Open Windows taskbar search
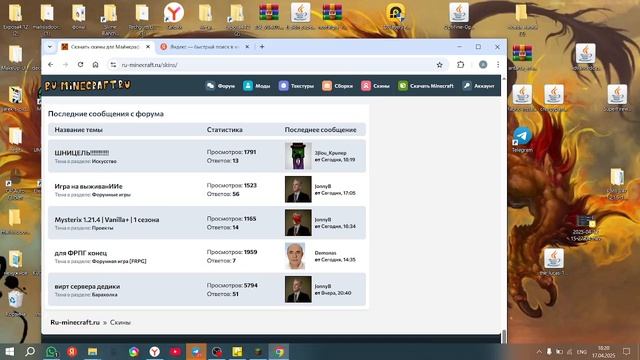640x360 pixels. 30,351
